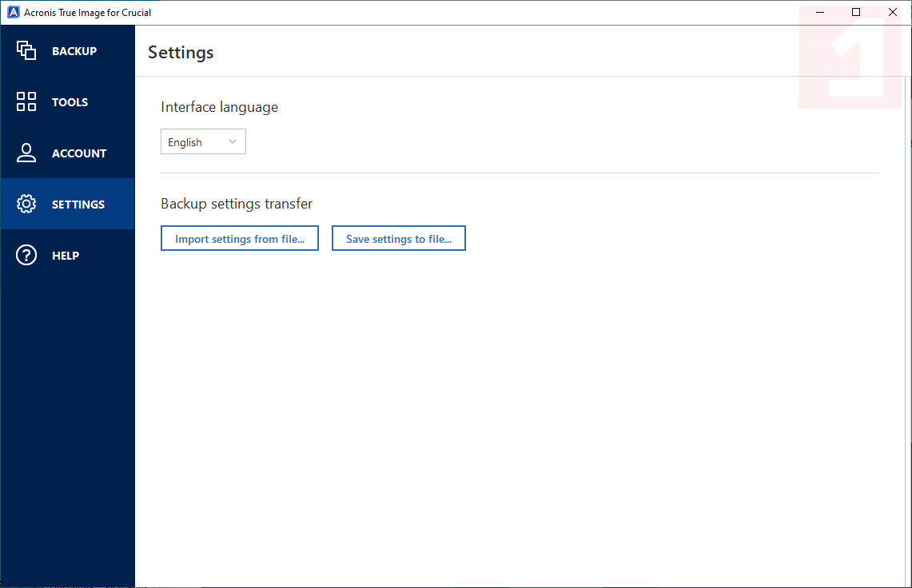Image resolution: width=912 pixels, height=588 pixels.
Task: Open the BACKUP section label
Action: 74,51
